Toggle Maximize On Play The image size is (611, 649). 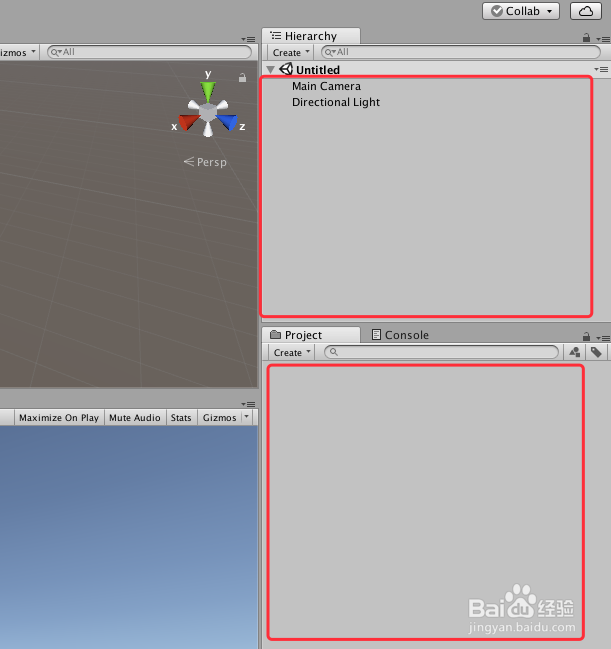(59, 418)
